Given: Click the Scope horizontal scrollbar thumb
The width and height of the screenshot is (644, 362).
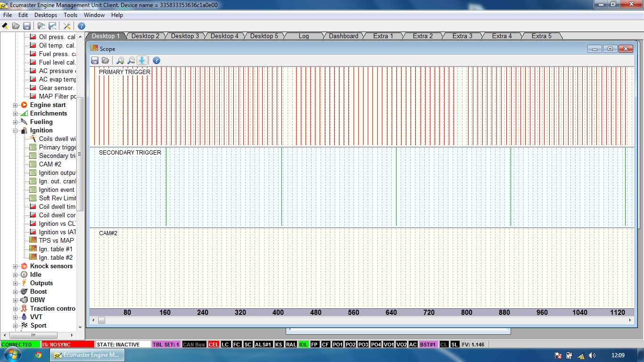Looking at the screenshot, I should click(101, 320).
